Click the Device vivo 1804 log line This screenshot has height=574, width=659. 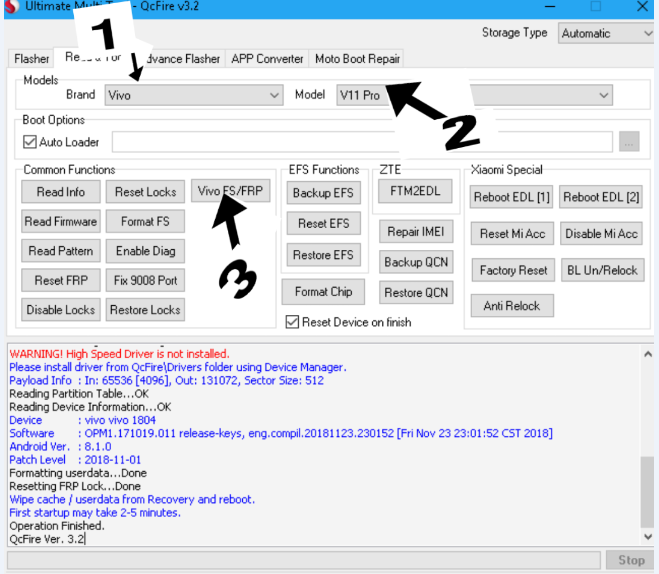pos(82,420)
